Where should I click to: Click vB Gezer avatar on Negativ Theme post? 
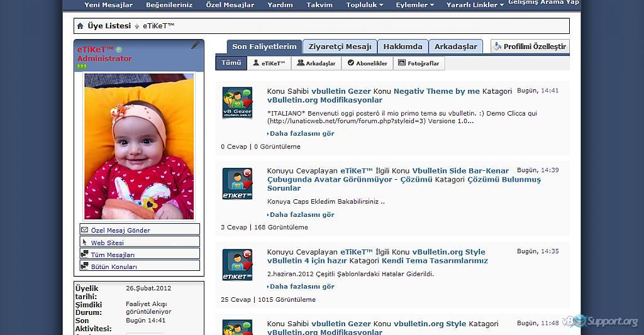click(x=237, y=102)
